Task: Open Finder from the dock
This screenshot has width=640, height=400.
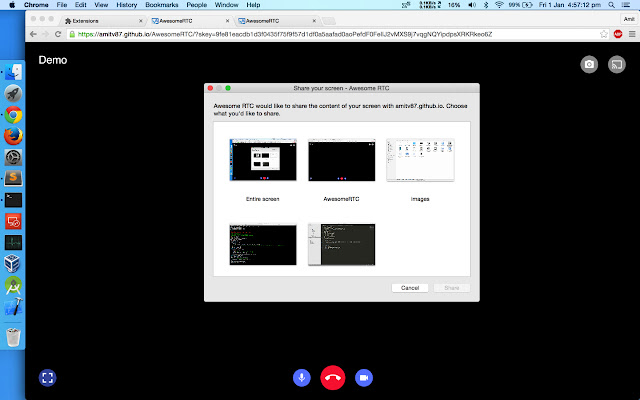Action: pos(13,72)
